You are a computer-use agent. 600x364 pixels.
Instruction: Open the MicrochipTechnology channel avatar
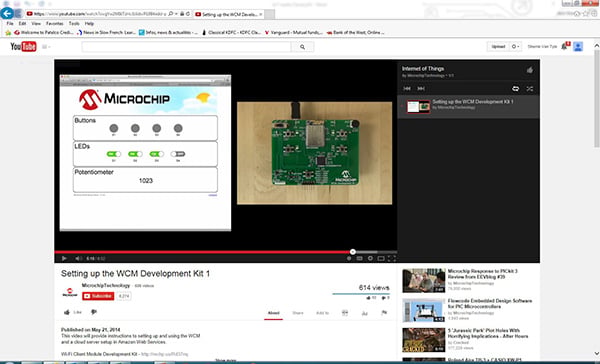click(x=70, y=293)
